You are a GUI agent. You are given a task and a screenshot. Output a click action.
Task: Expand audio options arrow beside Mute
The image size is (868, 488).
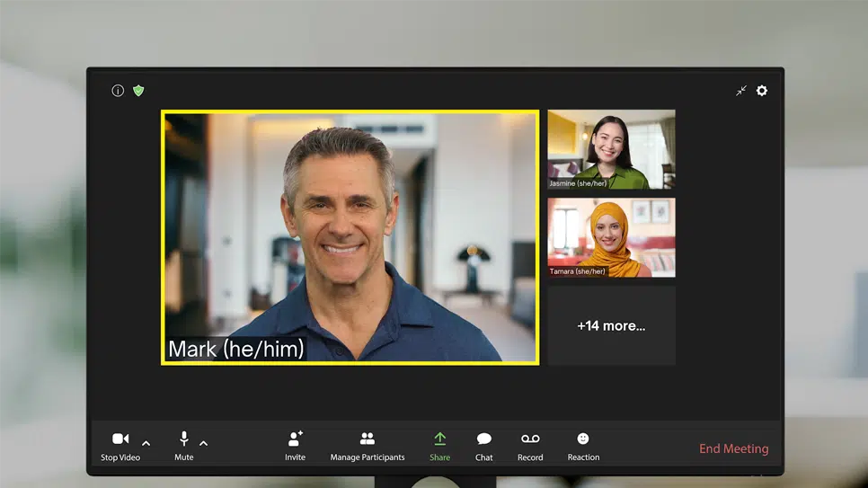pos(204,443)
